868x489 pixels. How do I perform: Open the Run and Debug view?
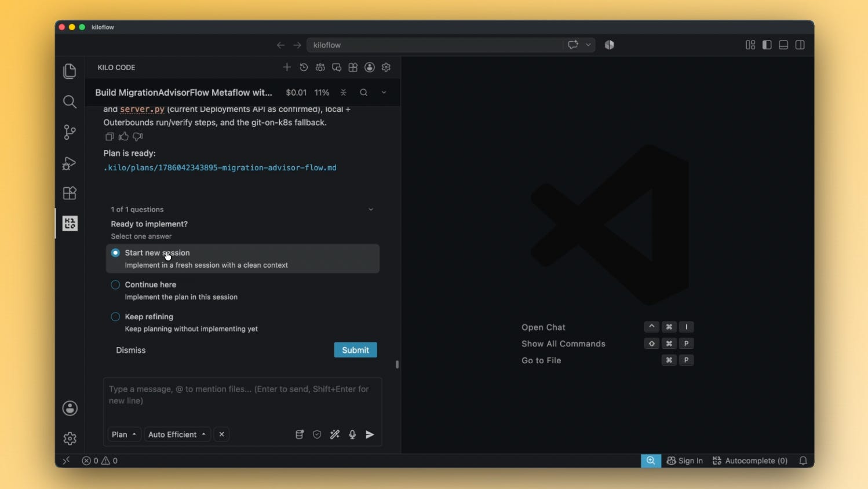click(70, 163)
